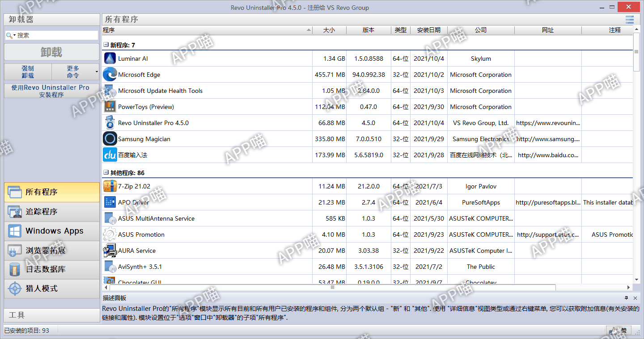644x339 pixels.
Task: Sort by the 网址 column header
Action: pyautogui.click(x=548, y=30)
